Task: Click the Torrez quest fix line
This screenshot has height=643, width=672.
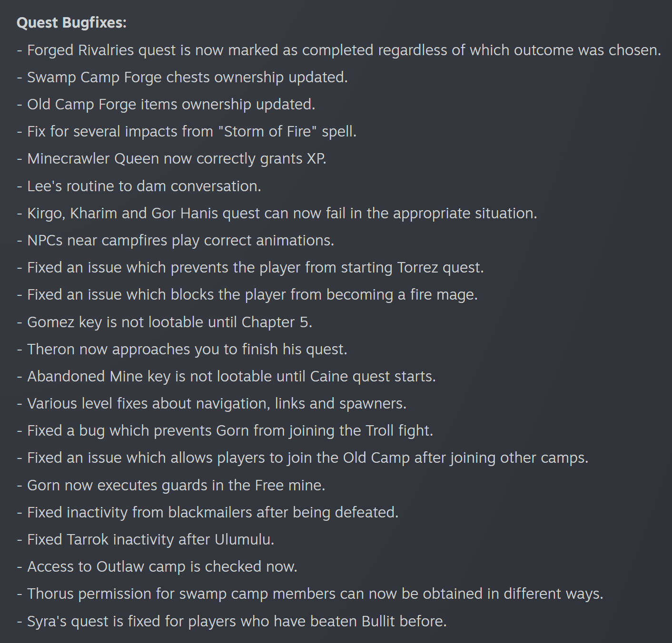Action: click(x=250, y=267)
